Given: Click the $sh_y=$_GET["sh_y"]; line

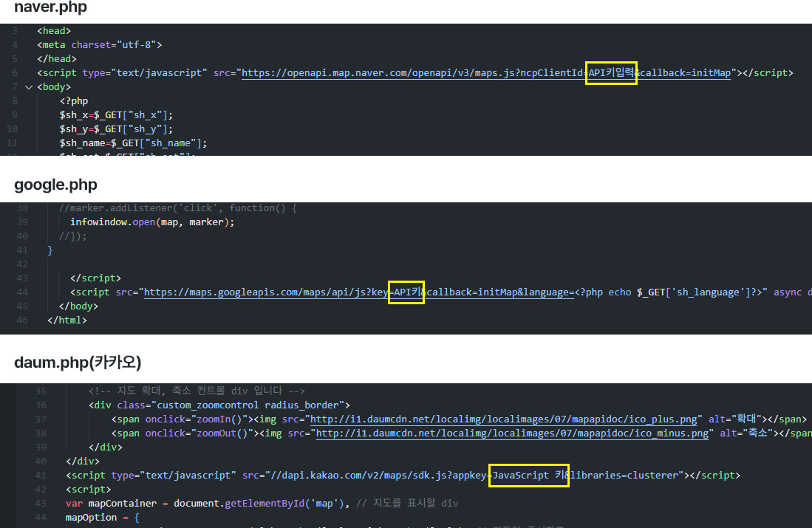Looking at the screenshot, I should point(116,129).
